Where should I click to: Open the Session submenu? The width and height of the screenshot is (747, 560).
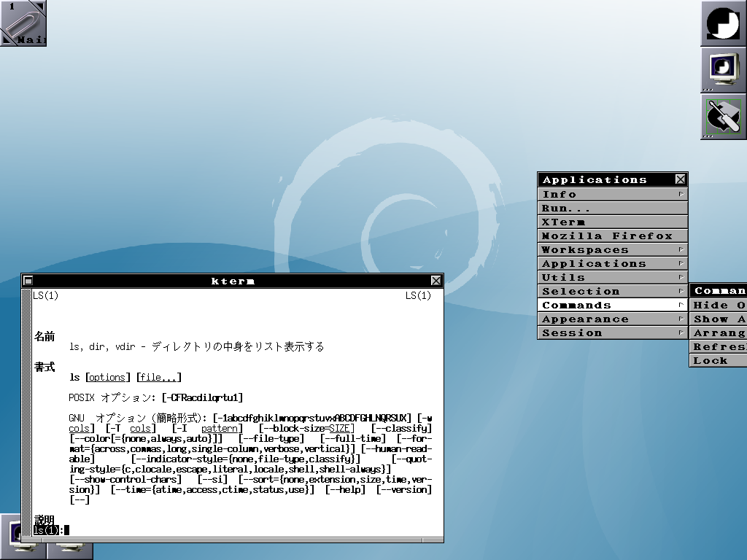tap(613, 332)
